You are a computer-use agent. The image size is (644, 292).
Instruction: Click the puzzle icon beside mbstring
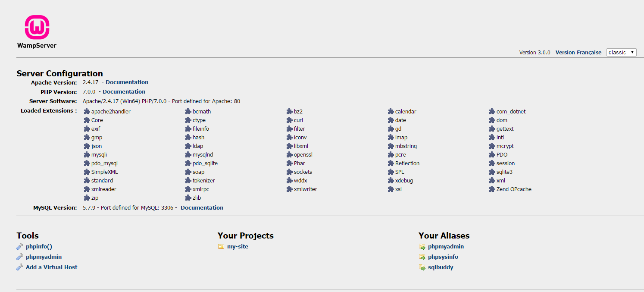click(391, 146)
